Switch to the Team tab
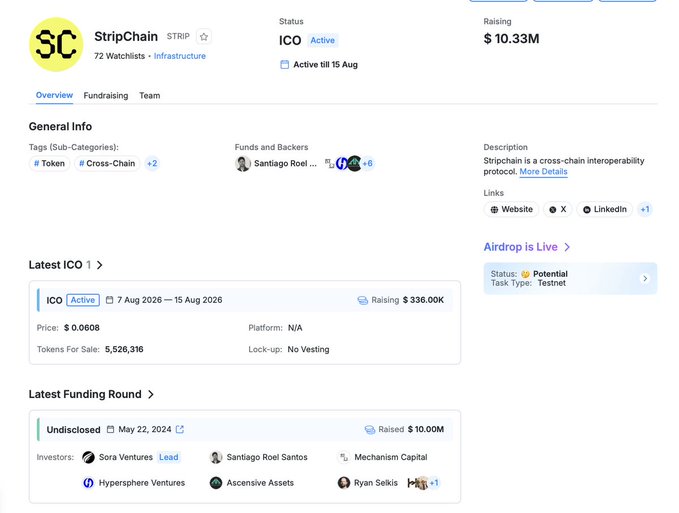 point(149,96)
